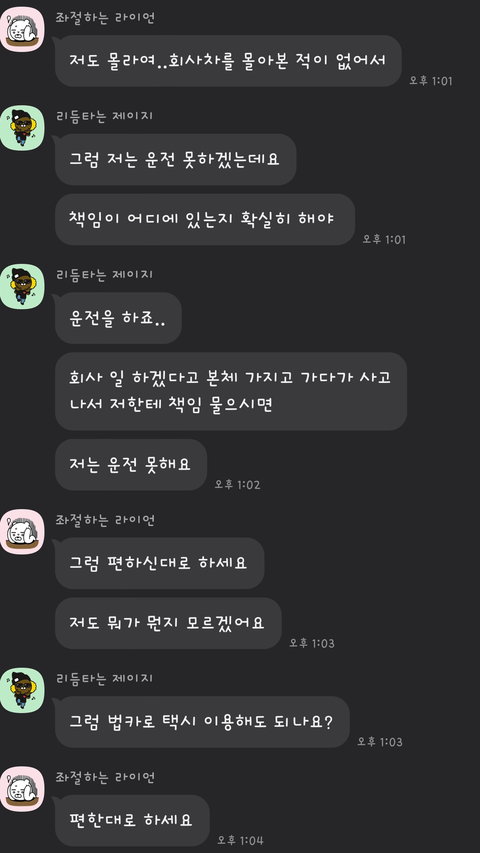Select the '저도 몰라여..회사차를 몰아본 적이 없어서' message
480x853 pixels.
[x=229, y=60]
